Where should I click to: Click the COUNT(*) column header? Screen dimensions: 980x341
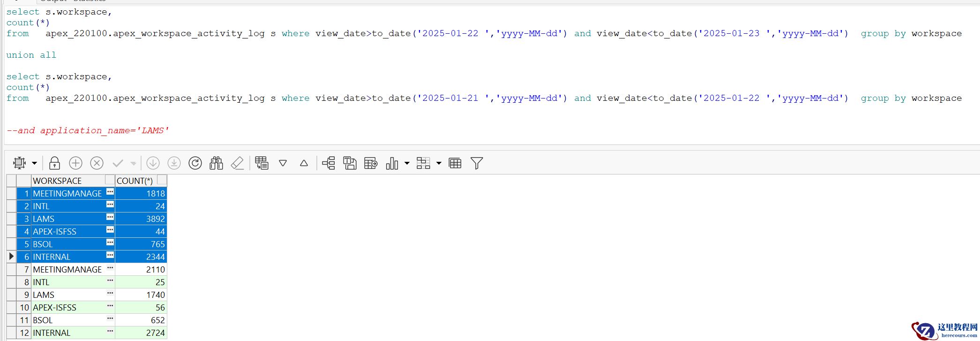click(141, 181)
